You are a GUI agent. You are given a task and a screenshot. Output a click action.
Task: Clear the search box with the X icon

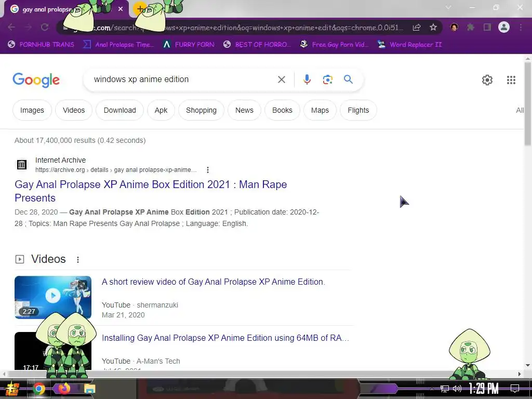pyautogui.click(x=281, y=79)
